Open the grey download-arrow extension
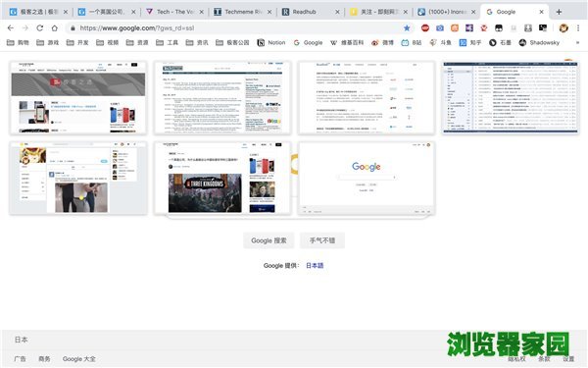Image resolution: width=588 pixels, height=368 pixels. point(528,27)
